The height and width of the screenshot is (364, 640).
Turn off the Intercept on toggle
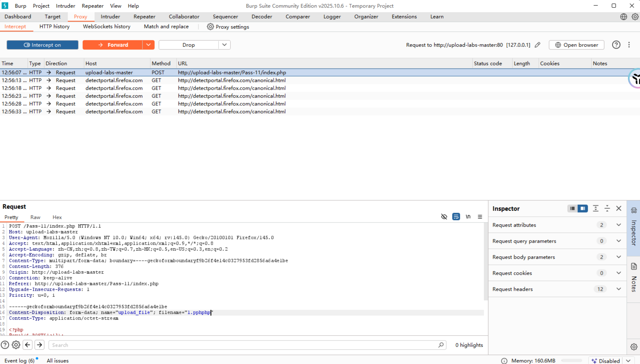click(x=42, y=45)
